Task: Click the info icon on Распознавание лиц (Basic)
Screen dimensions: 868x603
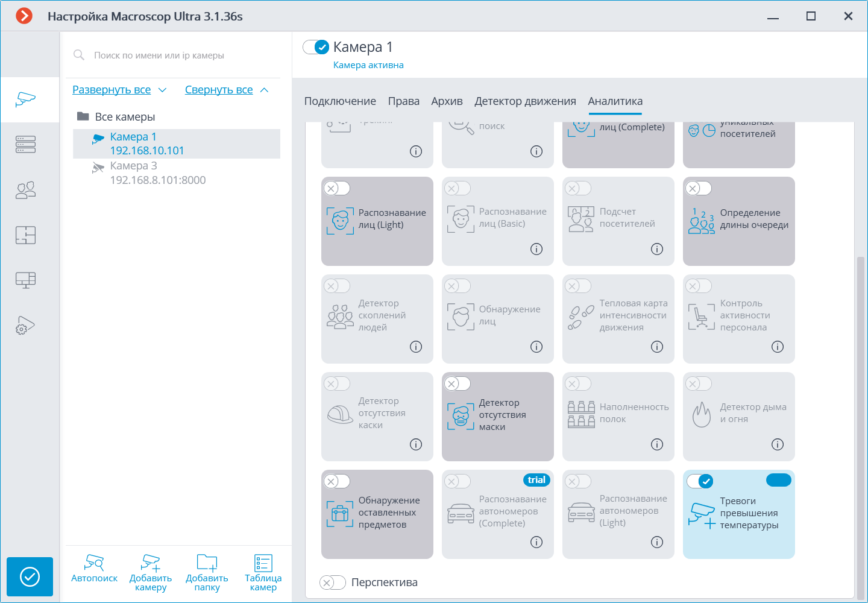Action: pyautogui.click(x=536, y=249)
